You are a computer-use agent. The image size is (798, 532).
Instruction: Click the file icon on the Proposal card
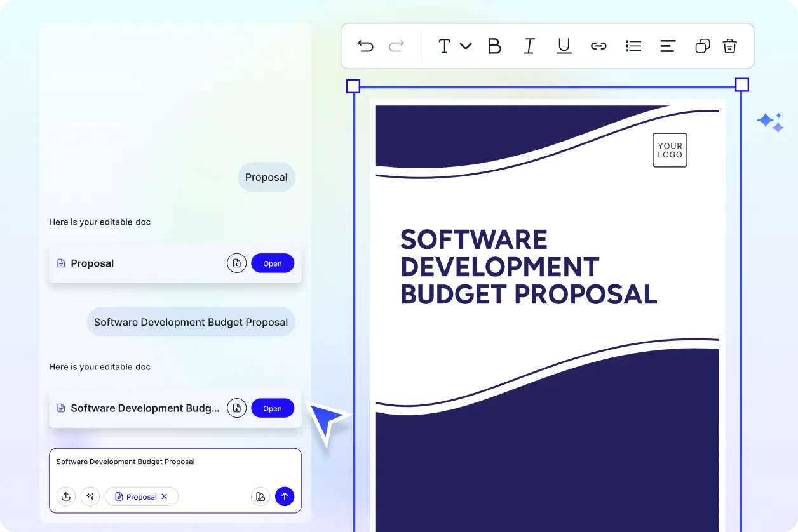click(x=62, y=263)
